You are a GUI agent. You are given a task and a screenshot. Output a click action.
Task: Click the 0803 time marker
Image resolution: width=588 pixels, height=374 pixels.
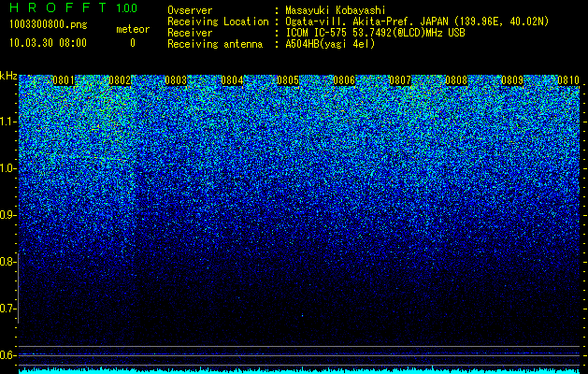176,80
